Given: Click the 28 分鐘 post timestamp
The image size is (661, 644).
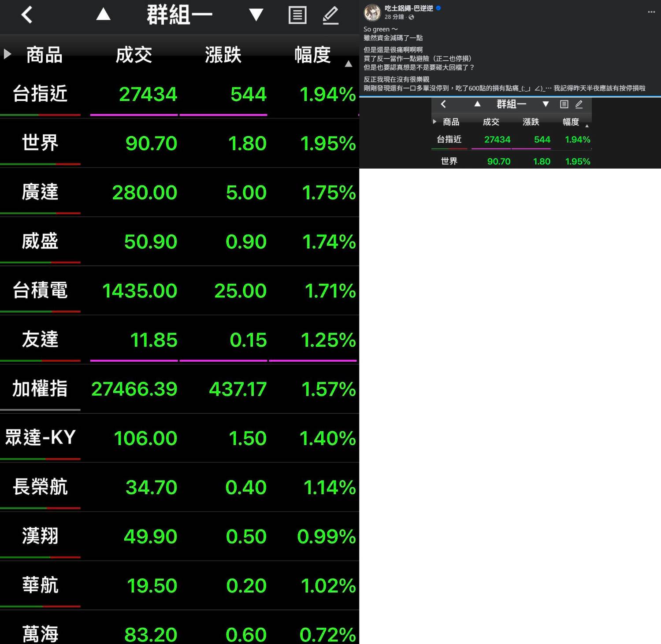Looking at the screenshot, I should (394, 17).
